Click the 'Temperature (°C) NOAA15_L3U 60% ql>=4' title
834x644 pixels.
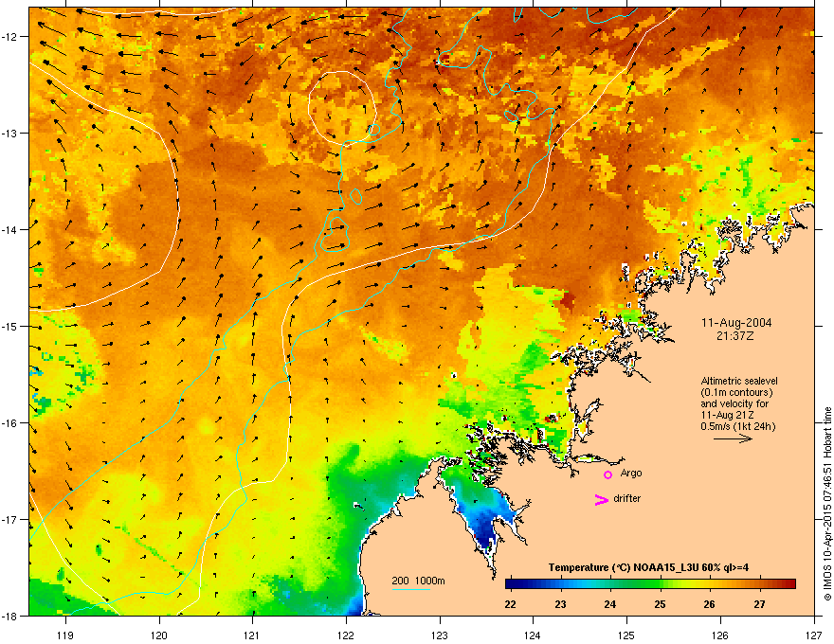(x=649, y=568)
